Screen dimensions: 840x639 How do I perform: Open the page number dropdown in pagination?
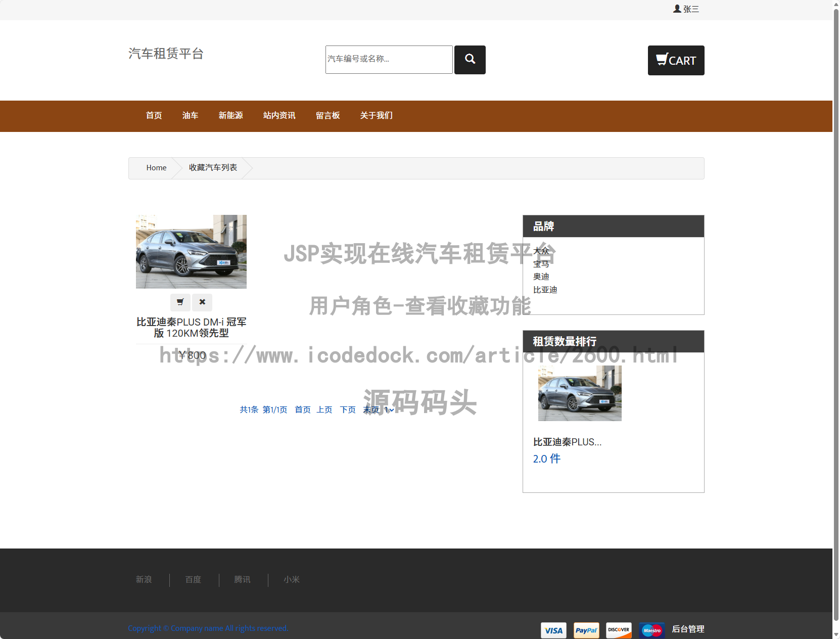coord(389,409)
